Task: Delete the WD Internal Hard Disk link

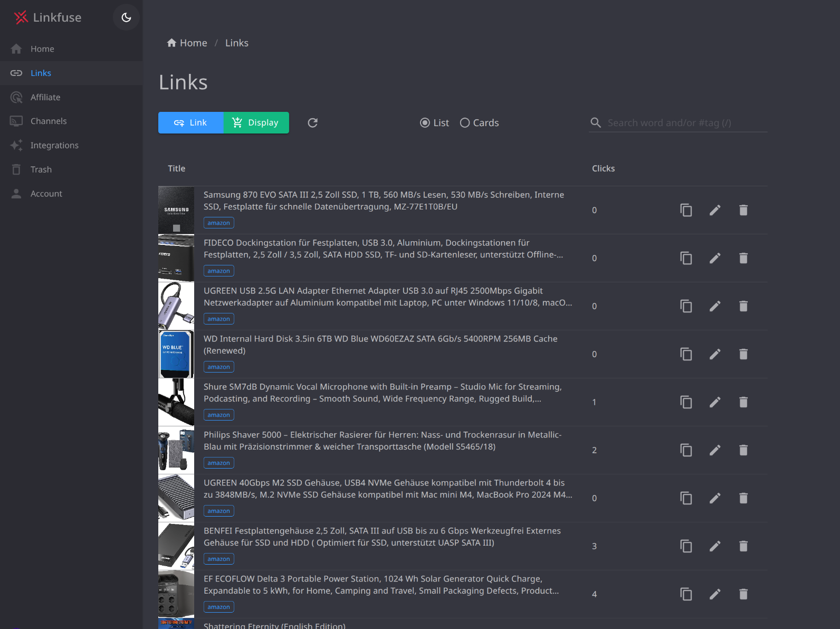Action: (743, 354)
